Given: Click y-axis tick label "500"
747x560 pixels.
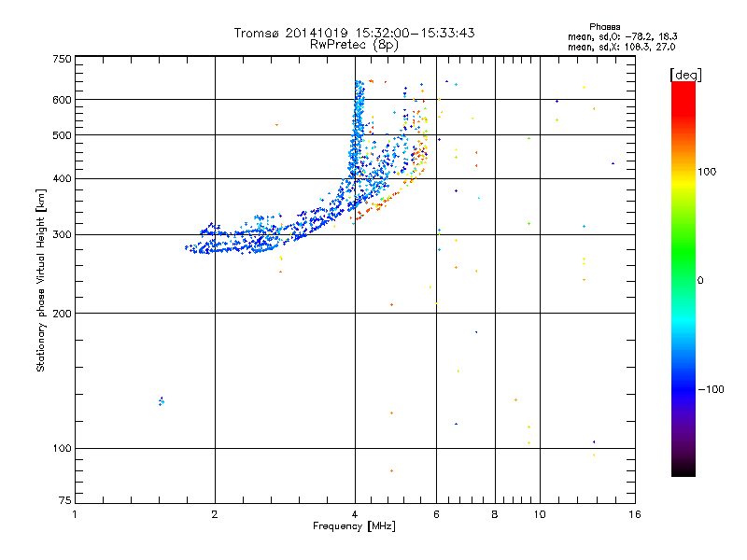Looking at the screenshot, I should [x=63, y=135].
